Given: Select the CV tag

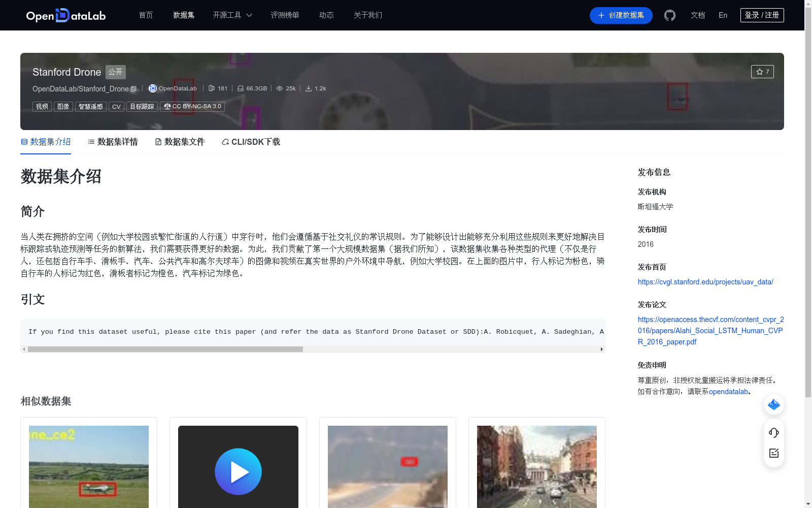Looking at the screenshot, I should (x=116, y=107).
